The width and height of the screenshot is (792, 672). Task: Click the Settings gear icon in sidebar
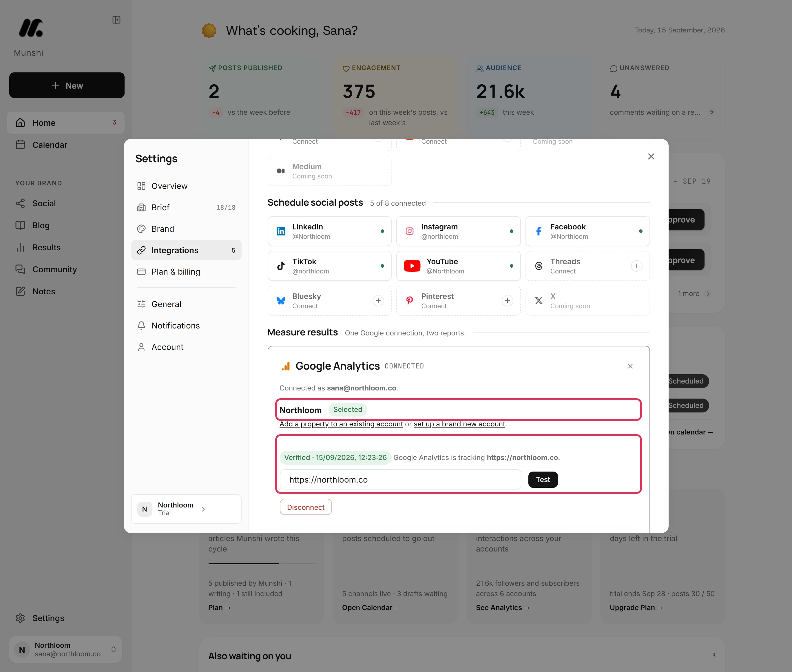click(20, 618)
